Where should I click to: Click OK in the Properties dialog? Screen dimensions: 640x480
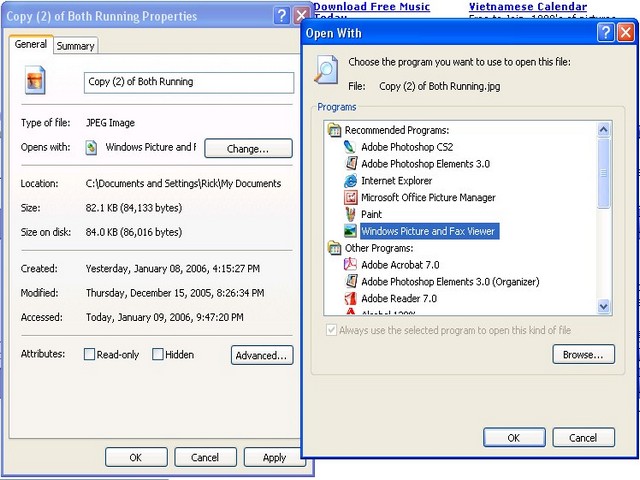136,457
